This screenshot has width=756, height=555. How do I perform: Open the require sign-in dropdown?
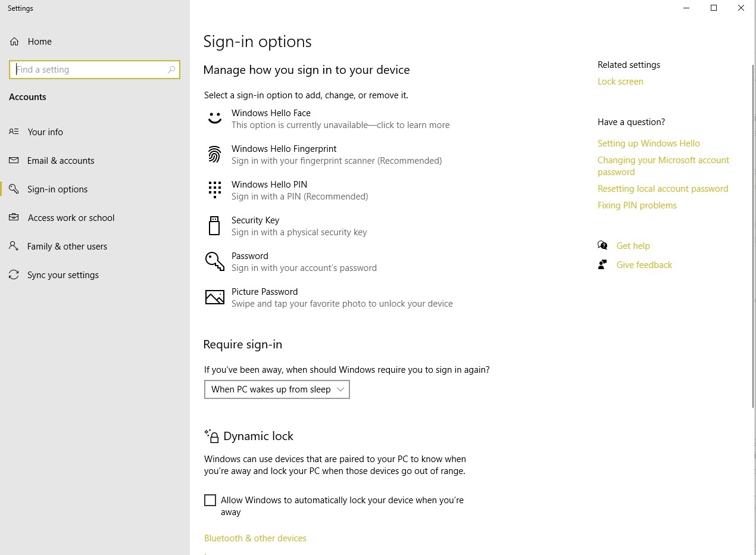click(276, 389)
